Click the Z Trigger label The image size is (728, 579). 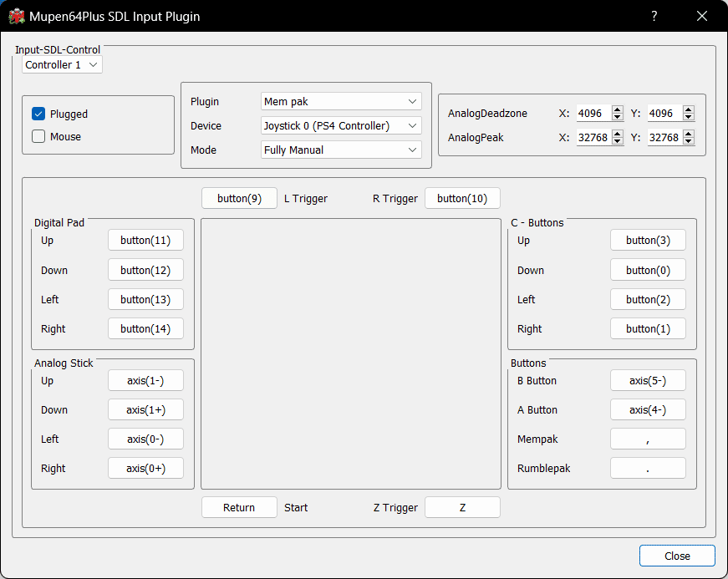pyautogui.click(x=395, y=507)
